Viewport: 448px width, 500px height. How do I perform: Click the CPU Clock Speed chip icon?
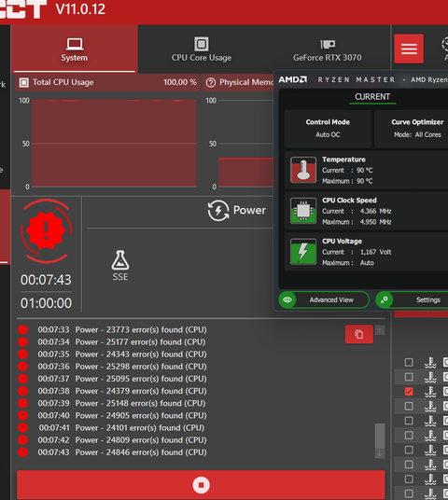click(x=303, y=211)
